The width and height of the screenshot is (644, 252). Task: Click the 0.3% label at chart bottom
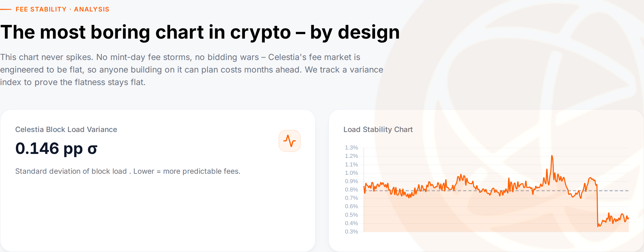click(351, 232)
